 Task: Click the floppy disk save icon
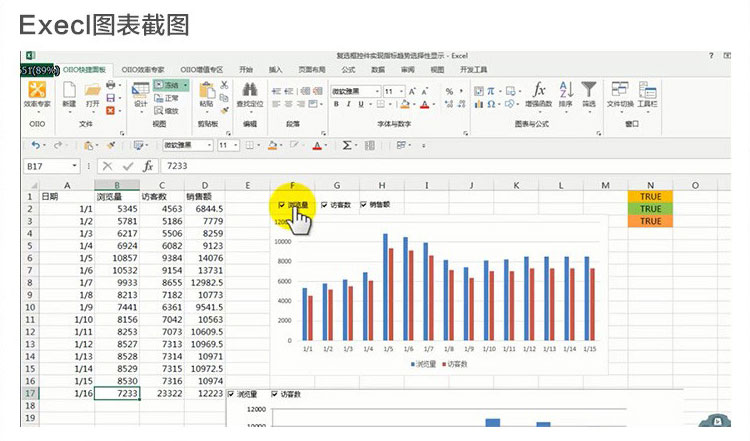(x=110, y=98)
